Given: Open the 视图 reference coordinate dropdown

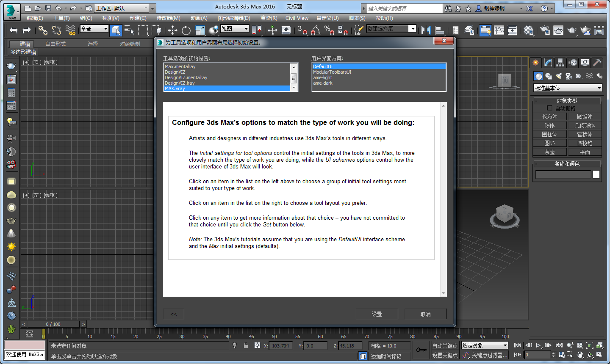Looking at the screenshot, I should pyautogui.click(x=235, y=29).
